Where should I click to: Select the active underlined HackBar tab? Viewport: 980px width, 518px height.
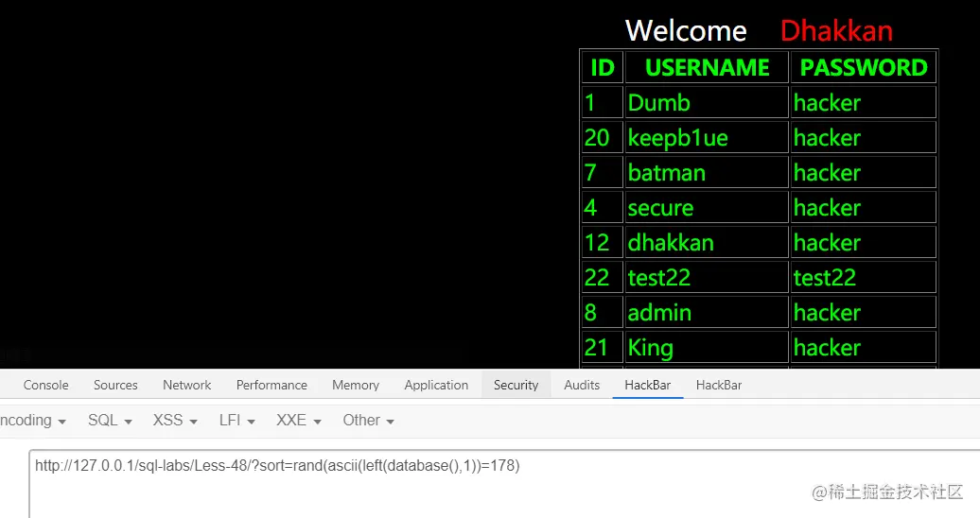(x=647, y=385)
